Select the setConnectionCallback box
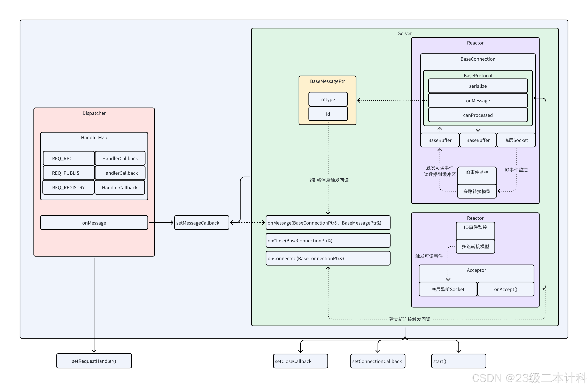588x388 pixels. pyautogui.click(x=378, y=361)
